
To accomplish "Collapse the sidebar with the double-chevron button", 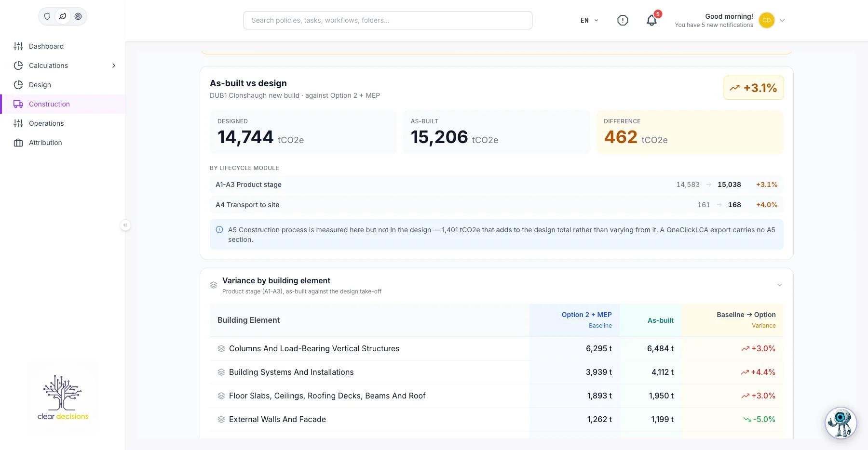I will [125, 225].
